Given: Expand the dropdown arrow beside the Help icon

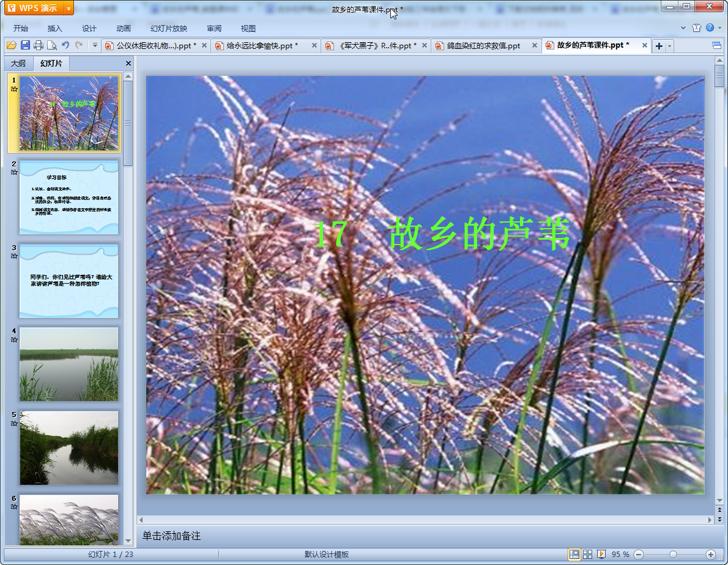Looking at the screenshot, I should 719,28.
